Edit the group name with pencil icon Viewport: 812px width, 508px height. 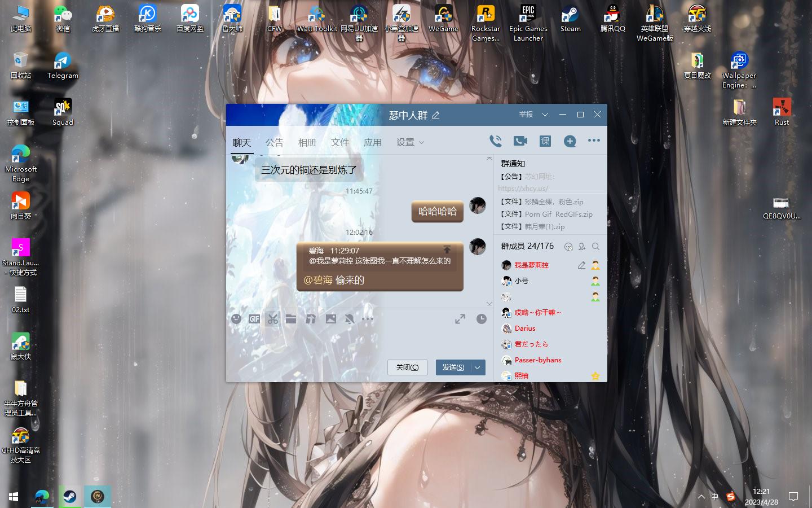(436, 115)
